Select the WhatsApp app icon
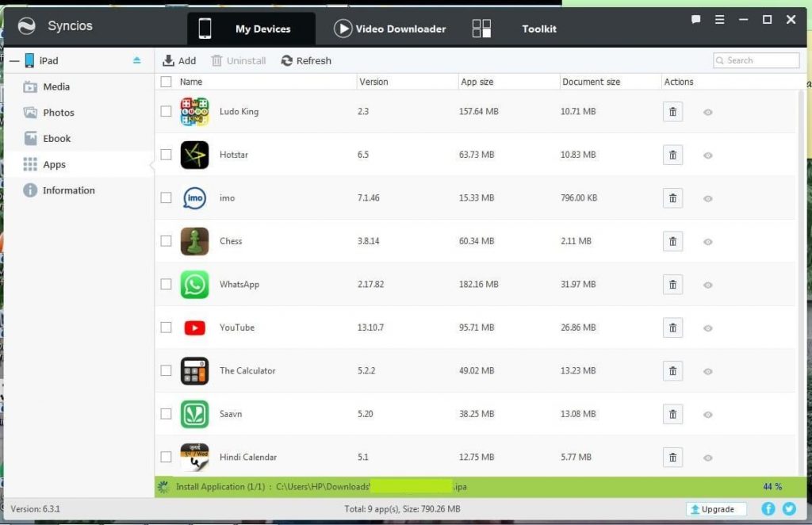 194,284
